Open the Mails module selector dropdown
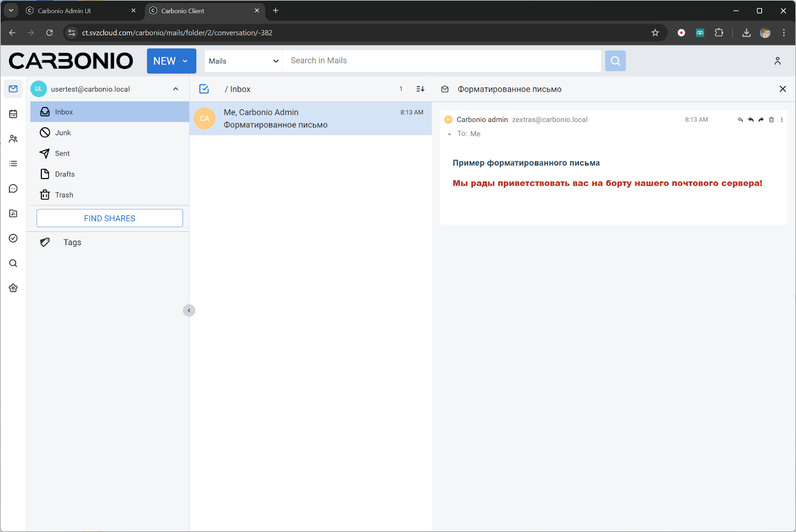 pyautogui.click(x=243, y=61)
